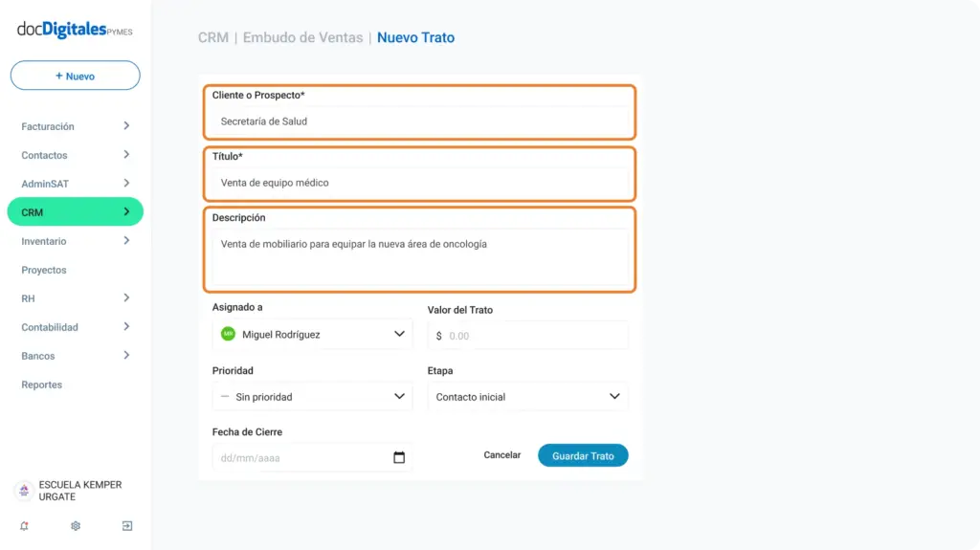Expand the Contabilidad sidebar section
The image size is (980, 550).
[75, 327]
